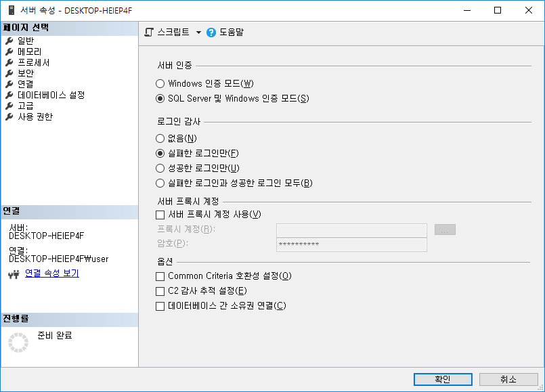Choose 실패한 로그인과 성공한 로그인 모두
This screenshot has width=545, height=392.
tap(160, 183)
